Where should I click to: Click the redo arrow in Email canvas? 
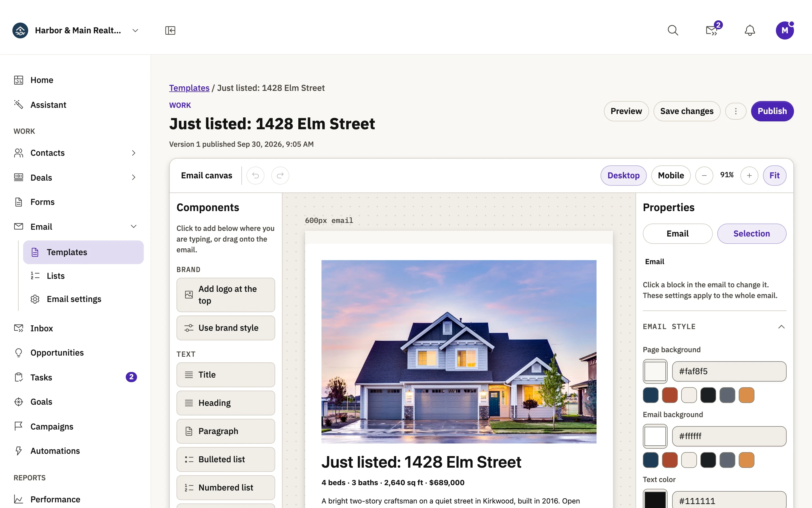(280, 175)
